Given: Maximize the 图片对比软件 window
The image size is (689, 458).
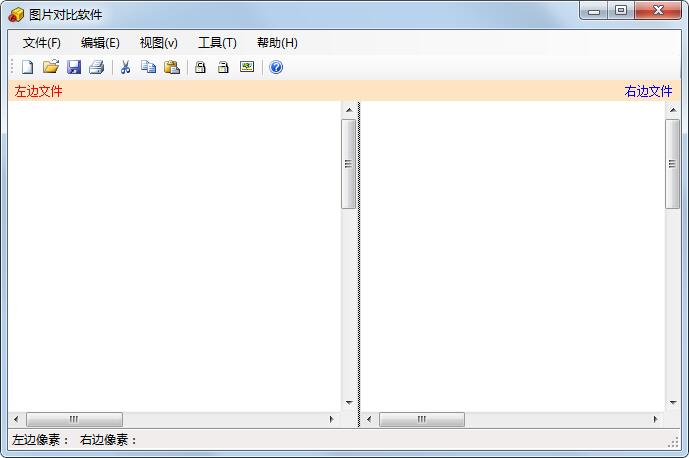Looking at the screenshot, I should 621,11.
